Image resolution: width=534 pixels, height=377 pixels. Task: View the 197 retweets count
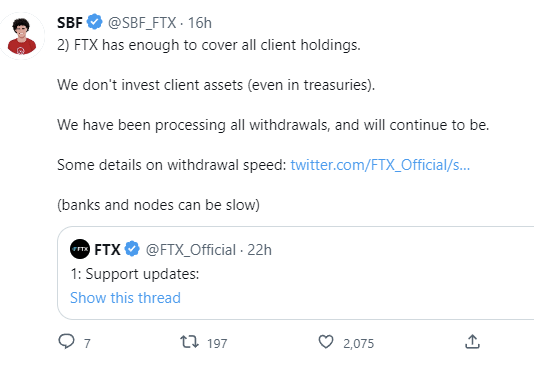tap(217, 344)
